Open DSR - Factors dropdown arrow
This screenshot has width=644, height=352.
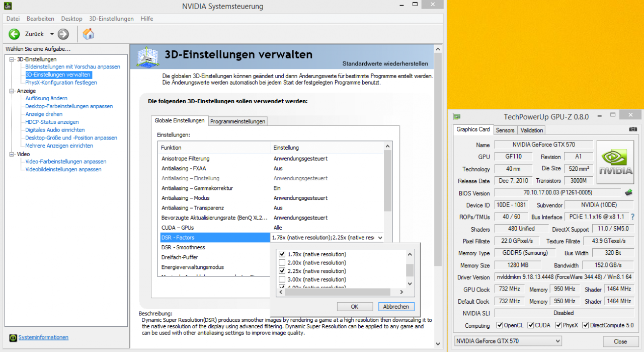[379, 238]
